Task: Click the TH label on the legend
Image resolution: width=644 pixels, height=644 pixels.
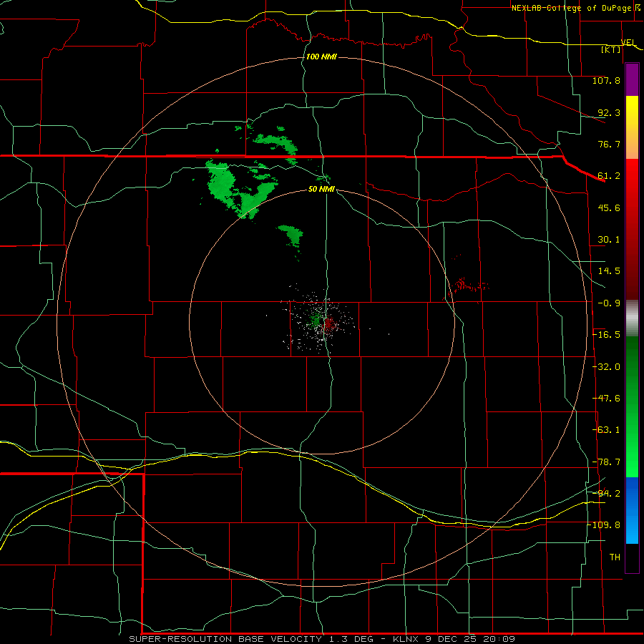Action: pyautogui.click(x=615, y=557)
